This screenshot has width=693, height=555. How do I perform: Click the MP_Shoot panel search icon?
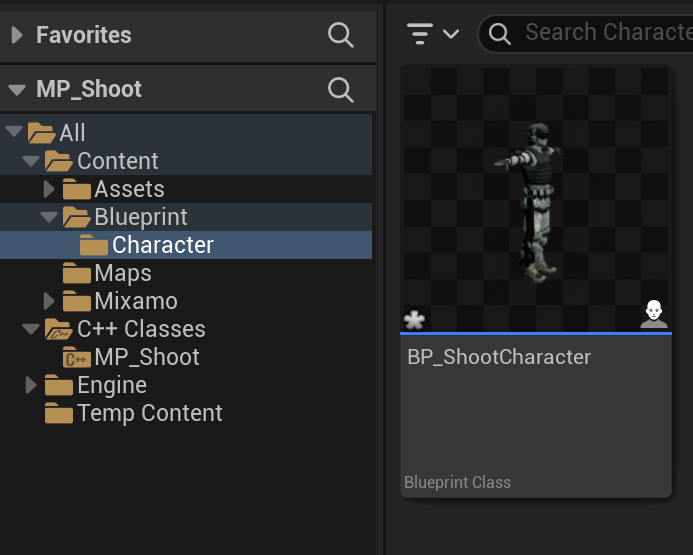(x=340, y=89)
